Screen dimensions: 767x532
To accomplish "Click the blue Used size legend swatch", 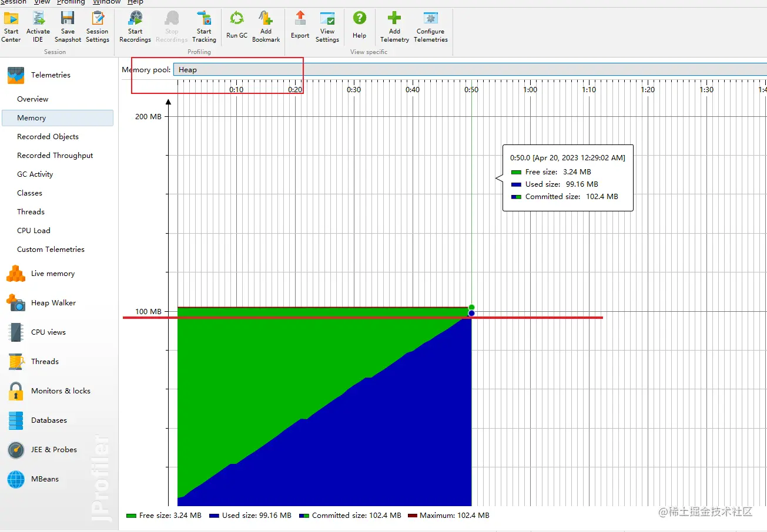I will coord(214,516).
